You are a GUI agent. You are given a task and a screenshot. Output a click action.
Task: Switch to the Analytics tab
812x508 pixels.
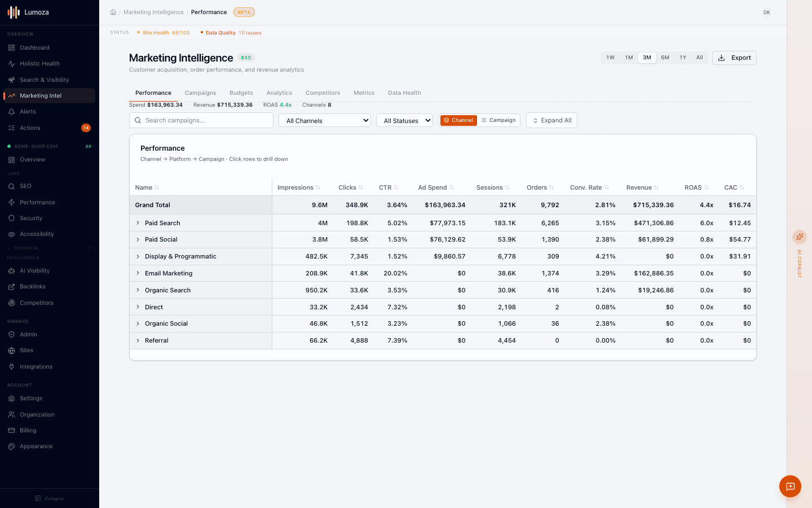pos(279,93)
